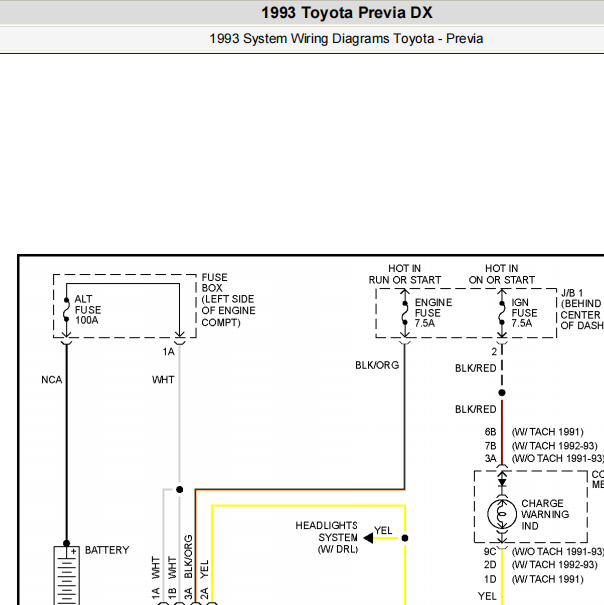604x605 pixels.
Task: Click the 'ALT FUSE 100A' label
Action: (x=88, y=310)
